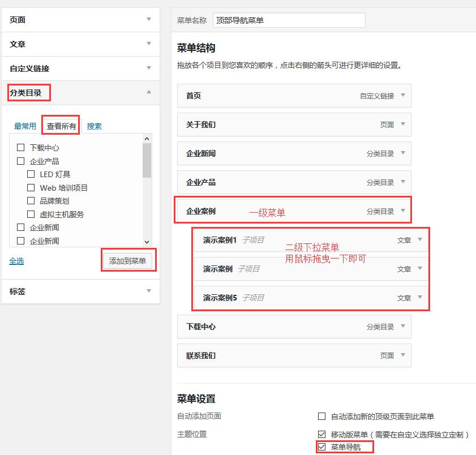Click the 全选 link
Viewport: 476px width, 455px height.
pyautogui.click(x=16, y=261)
